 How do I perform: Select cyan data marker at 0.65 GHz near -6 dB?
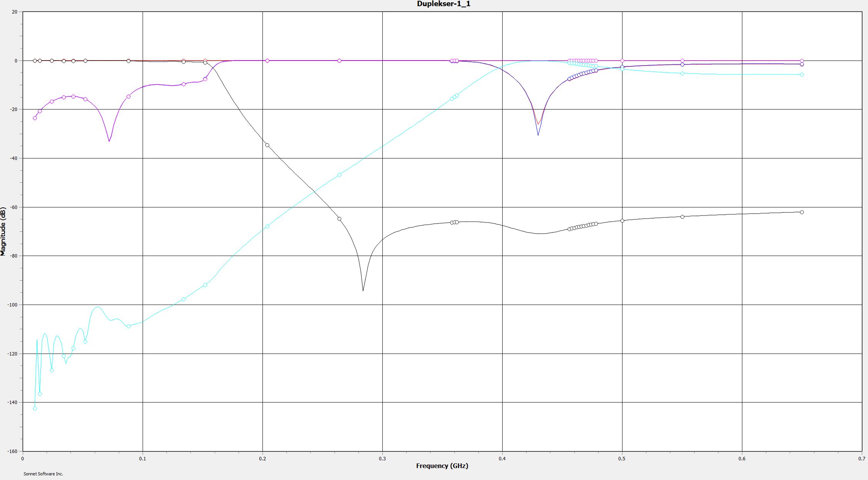point(802,74)
